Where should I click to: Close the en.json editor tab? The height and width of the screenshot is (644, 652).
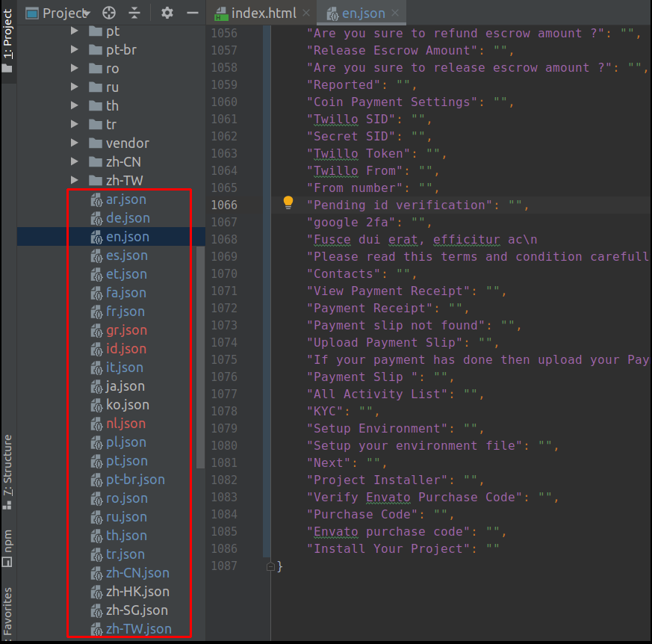(x=394, y=13)
